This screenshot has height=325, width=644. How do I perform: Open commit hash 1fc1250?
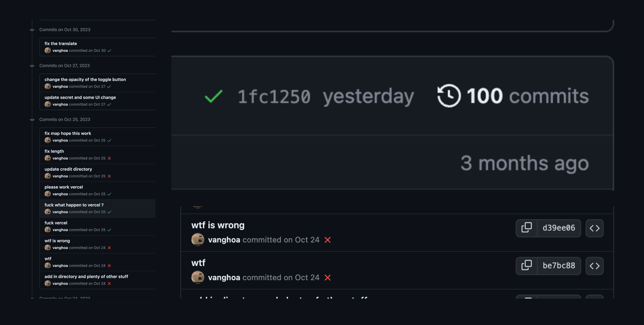[274, 97]
